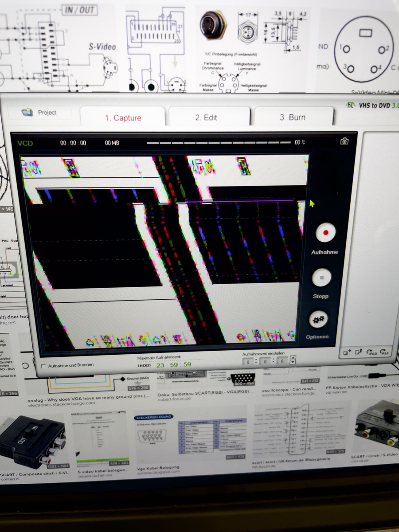Open the Y/C Pinbelegung image in browser
399x532 pixels.
pos(254,49)
